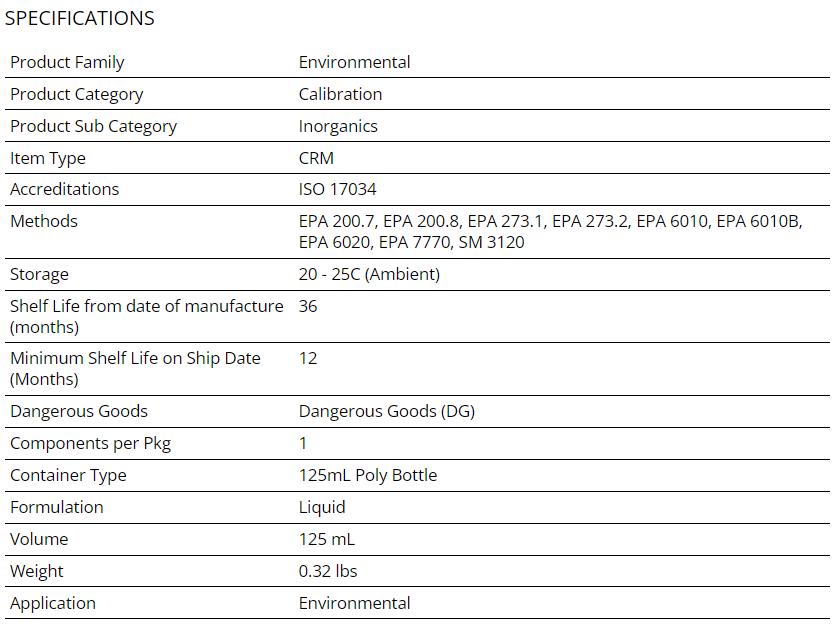
Task: Select the Application row label
Action: (x=53, y=603)
